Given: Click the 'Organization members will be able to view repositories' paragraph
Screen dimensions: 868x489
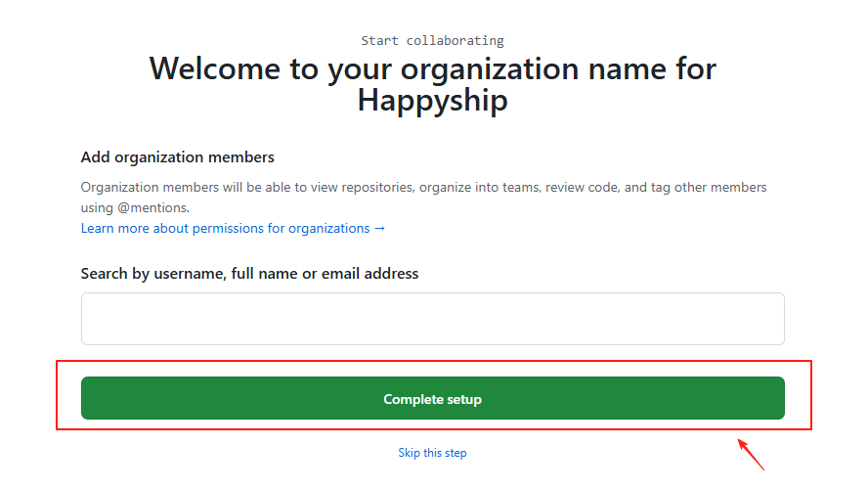Looking at the screenshot, I should pyautogui.click(x=423, y=198).
